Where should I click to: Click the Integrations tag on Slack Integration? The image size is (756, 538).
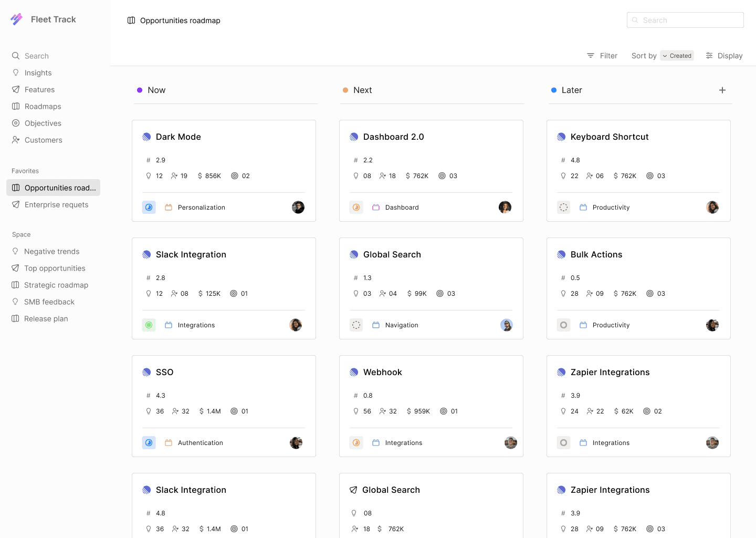pyautogui.click(x=190, y=325)
